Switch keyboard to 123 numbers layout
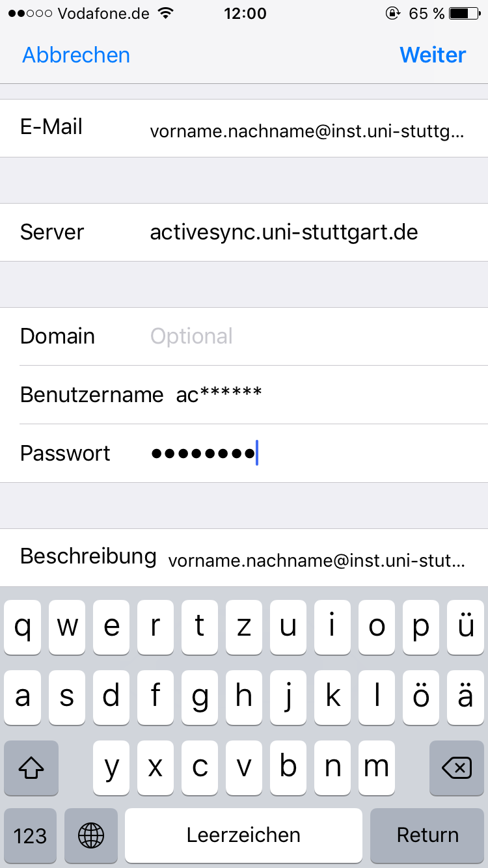This screenshot has height=868, width=488. [x=31, y=835]
